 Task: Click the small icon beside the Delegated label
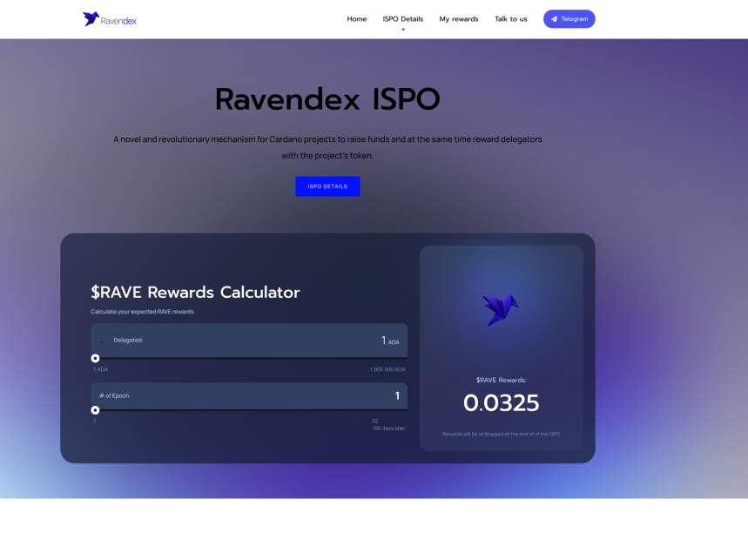coord(102,340)
